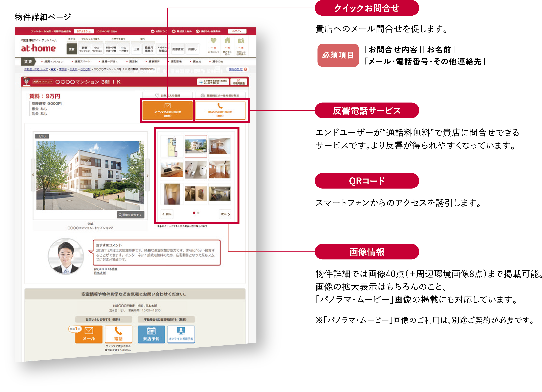The image size is (542, 392).
Task: Select the dark 賃貸 navigation tab
Action: pos(72,49)
